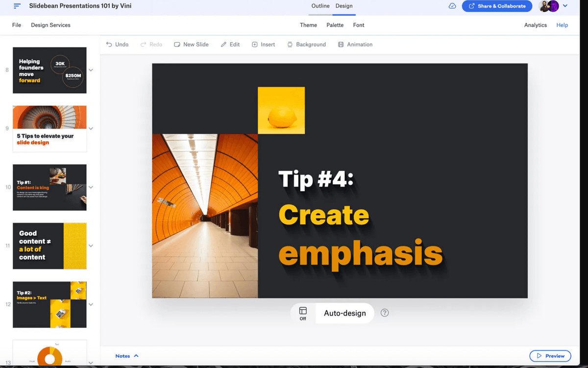Open the Help link

[x=562, y=25]
